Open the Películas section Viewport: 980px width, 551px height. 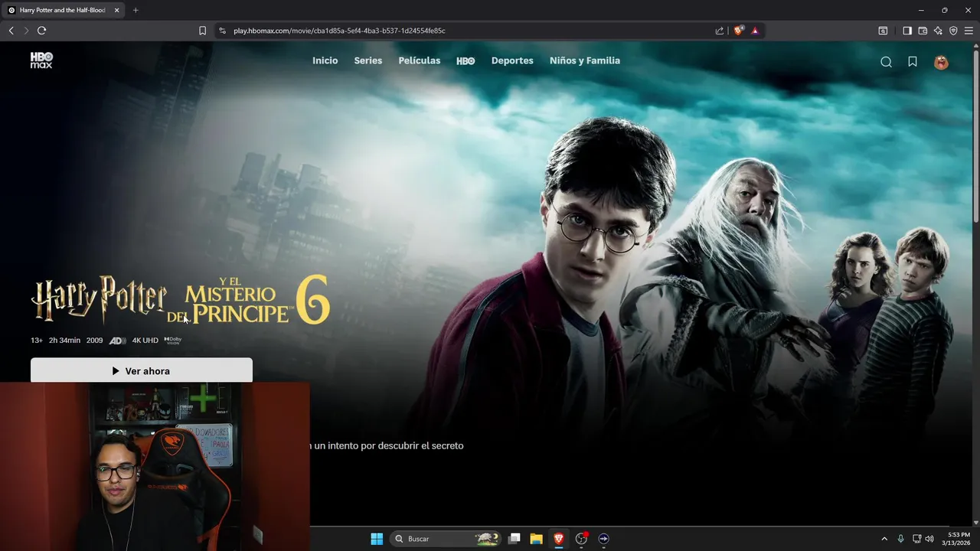(419, 60)
